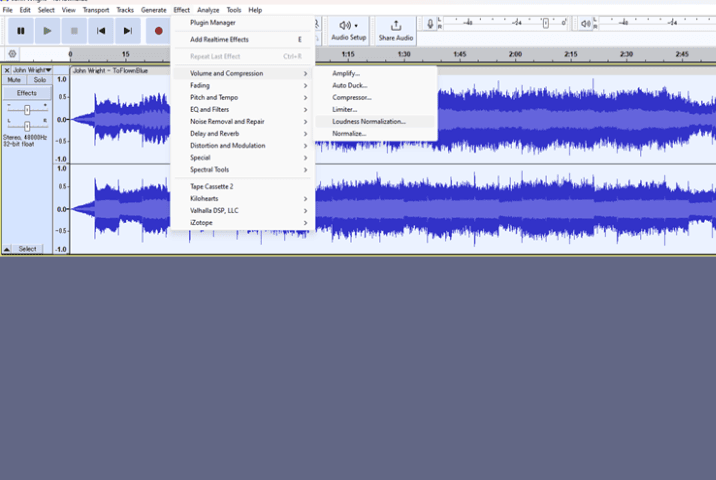Choose the Compressor effect
The image size is (716, 480).
point(375,98)
